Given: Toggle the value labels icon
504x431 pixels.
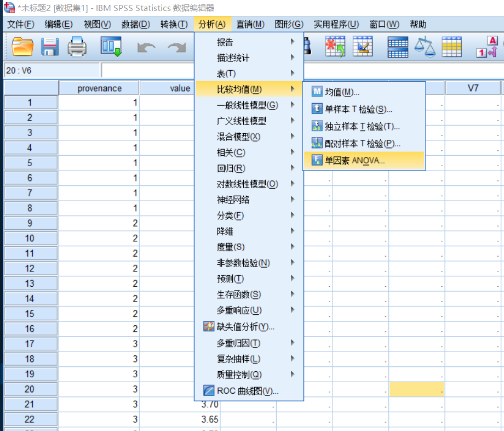Looking at the screenshot, I should pyautogui.click(x=487, y=47).
